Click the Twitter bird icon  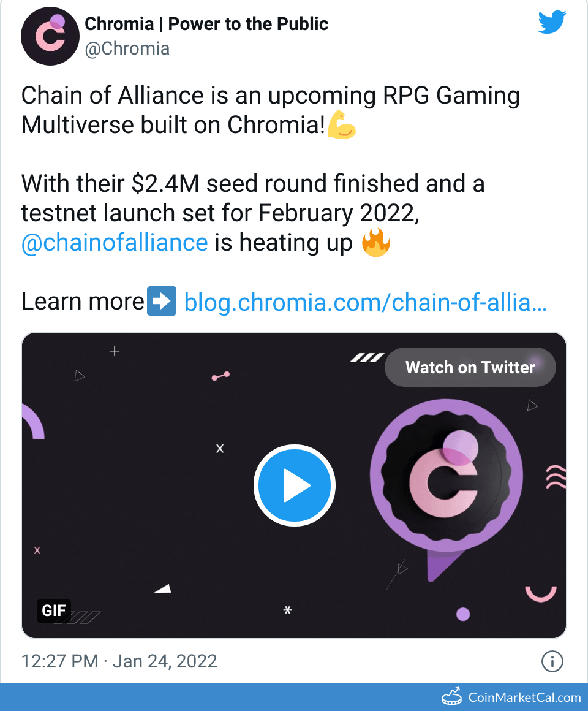coord(551,22)
